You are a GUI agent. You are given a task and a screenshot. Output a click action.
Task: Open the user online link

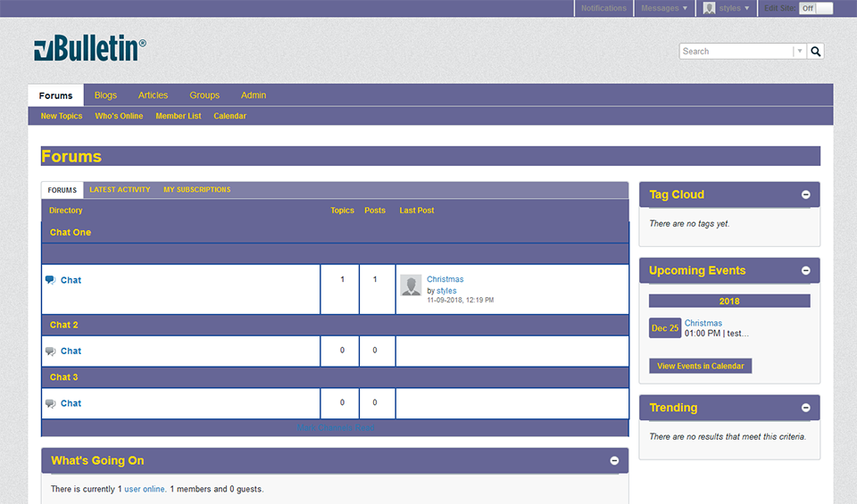[145, 489]
